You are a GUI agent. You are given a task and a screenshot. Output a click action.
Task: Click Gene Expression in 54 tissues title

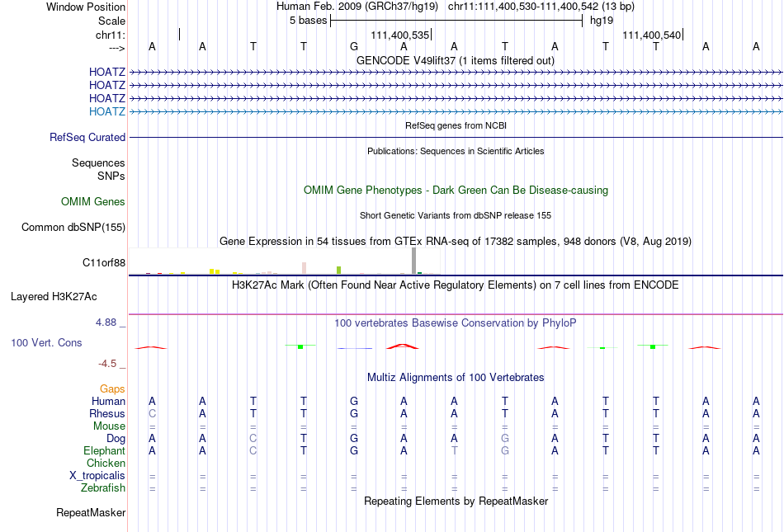pos(456,242)
